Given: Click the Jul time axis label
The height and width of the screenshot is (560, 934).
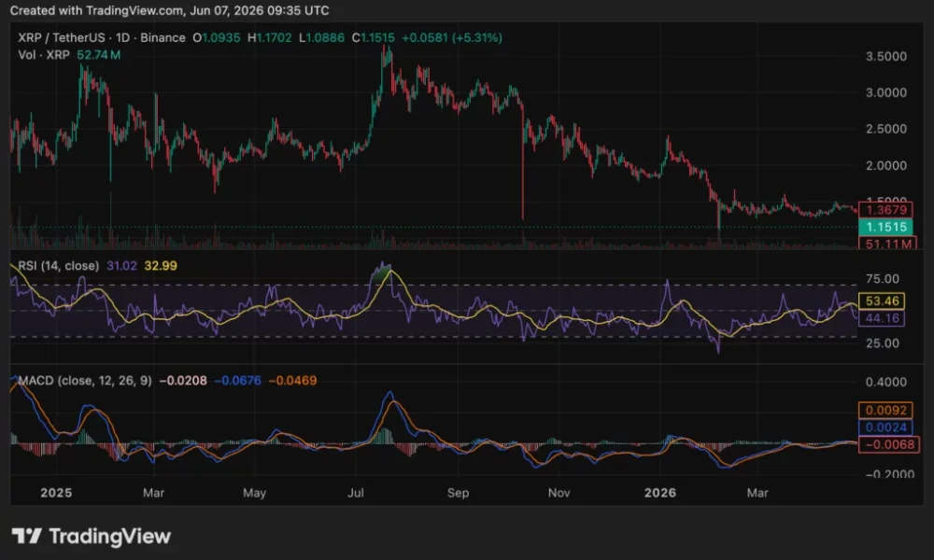Looking at the screenshot, I should point(356,493).
